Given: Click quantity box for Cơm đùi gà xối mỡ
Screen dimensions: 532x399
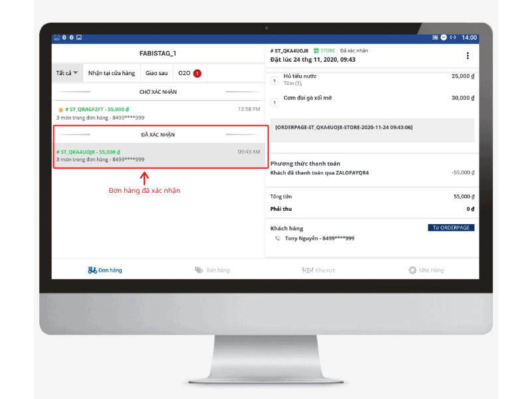Looking at the screenshot, I should tap(274, 102).
